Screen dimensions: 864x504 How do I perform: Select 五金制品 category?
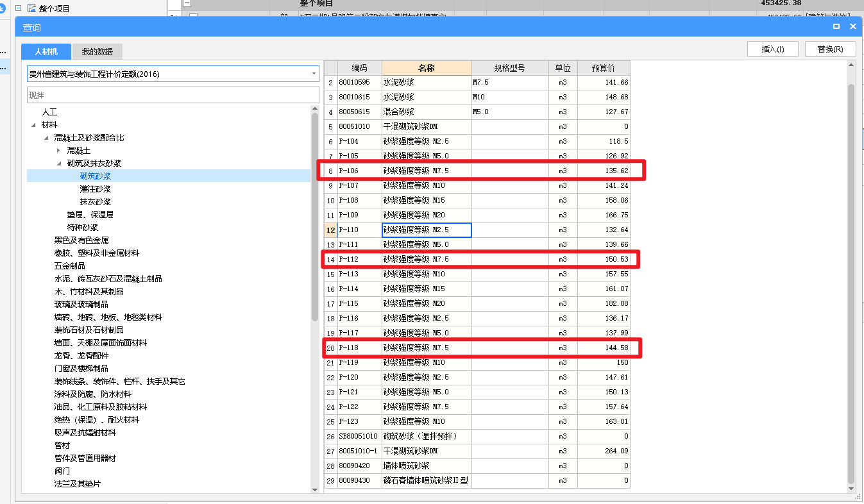click(70, 266)
